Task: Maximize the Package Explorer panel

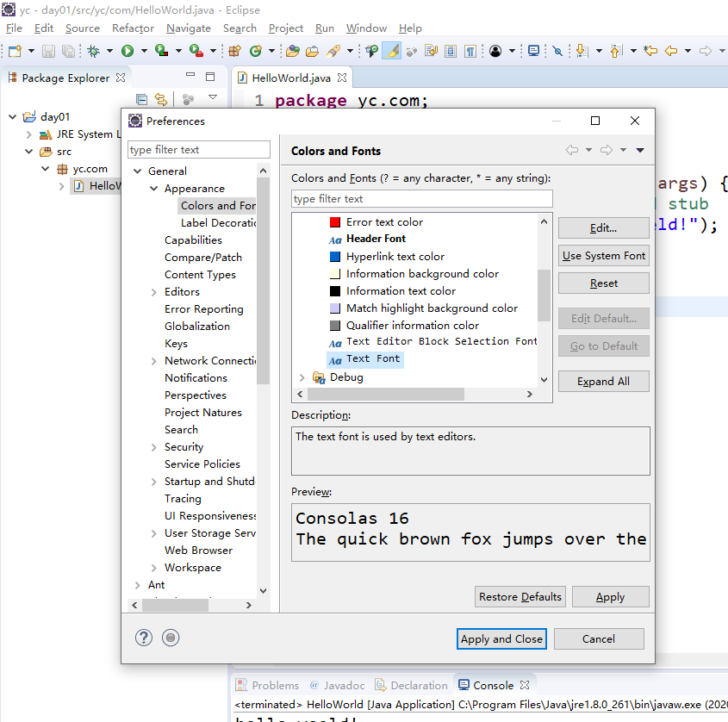Action: [210, 77]
